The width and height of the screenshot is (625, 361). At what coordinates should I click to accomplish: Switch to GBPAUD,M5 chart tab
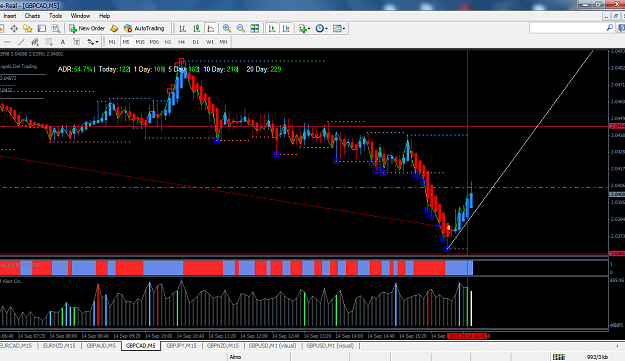click(101, 346)
